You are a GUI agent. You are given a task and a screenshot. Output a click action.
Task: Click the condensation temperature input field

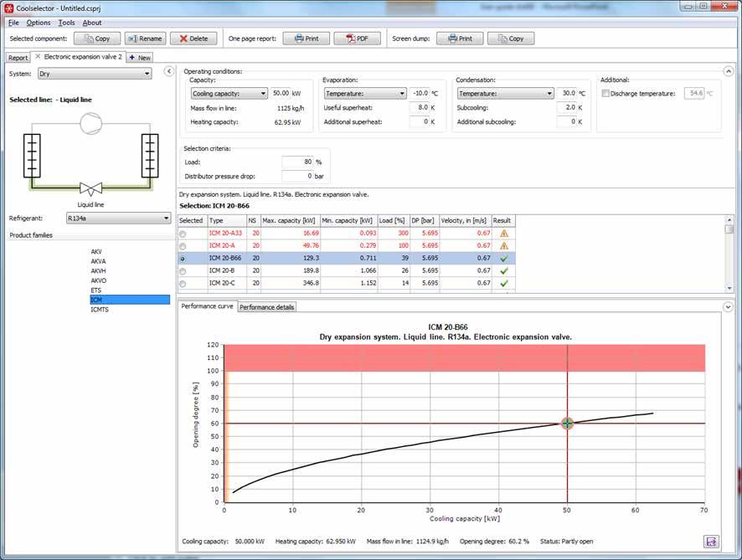(x=567, y=93)
